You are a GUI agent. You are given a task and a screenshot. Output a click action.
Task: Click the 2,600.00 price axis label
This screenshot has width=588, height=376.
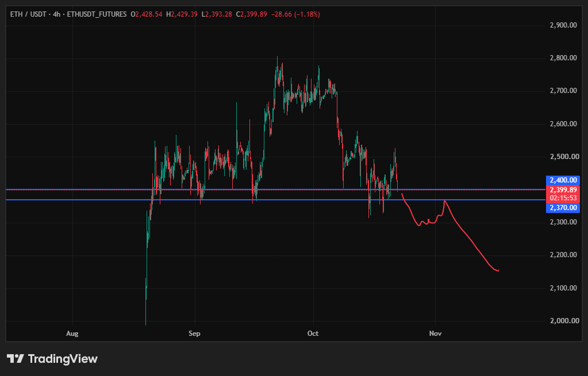[563, 123]
